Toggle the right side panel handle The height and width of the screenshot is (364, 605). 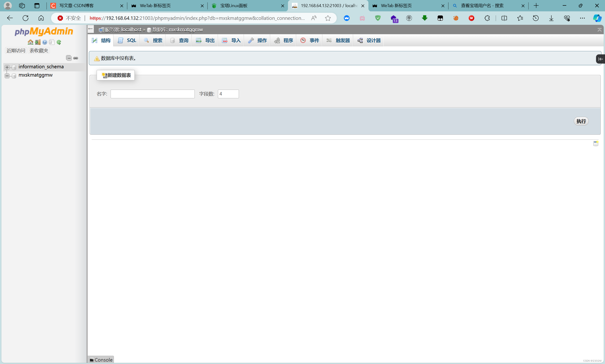click(x=600, y=59)
